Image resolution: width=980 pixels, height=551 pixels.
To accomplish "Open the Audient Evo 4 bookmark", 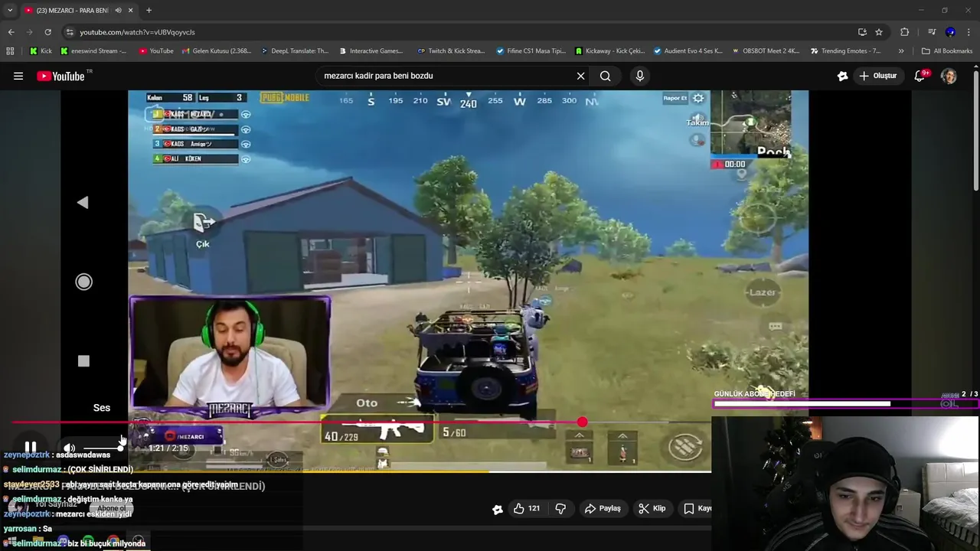I will point(688,51).
